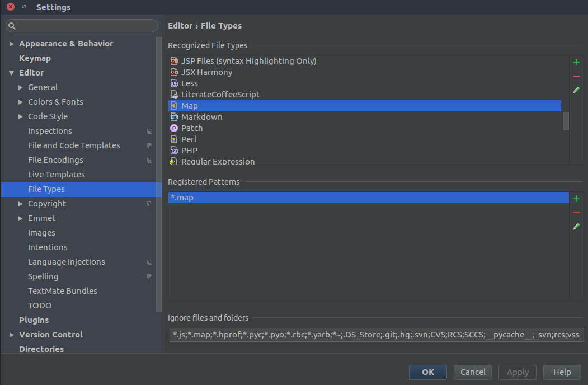Screen dimensions: 588x385
Task: Expand the Version Control section
Action: pos(11,335)
